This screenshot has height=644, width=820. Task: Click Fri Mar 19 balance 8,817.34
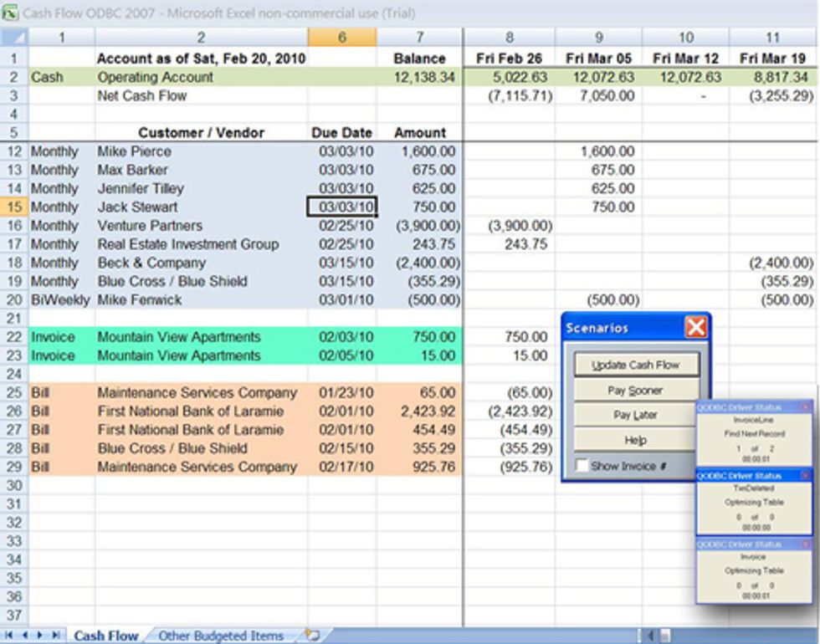point(773,77)
